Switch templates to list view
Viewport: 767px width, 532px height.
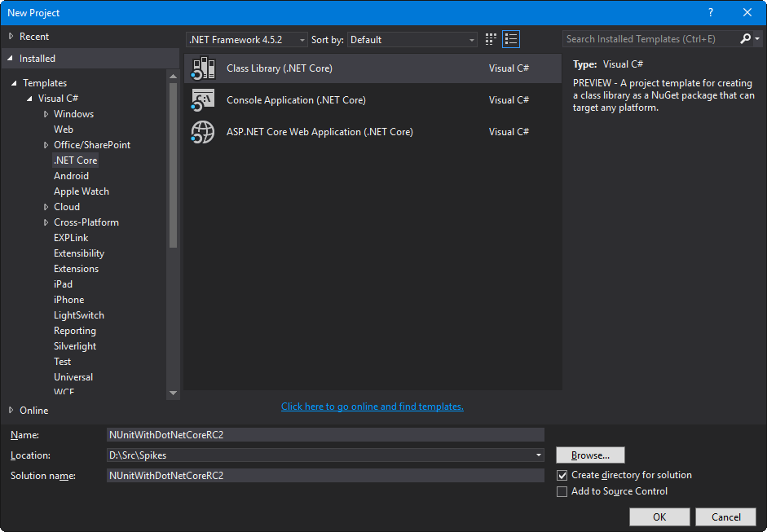(x=511, y=38)
